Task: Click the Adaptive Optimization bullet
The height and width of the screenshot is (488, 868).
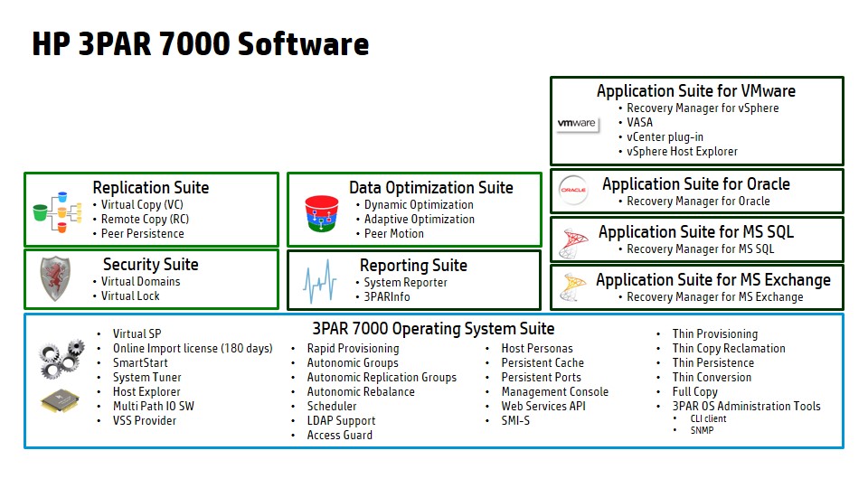Action: 419,219
